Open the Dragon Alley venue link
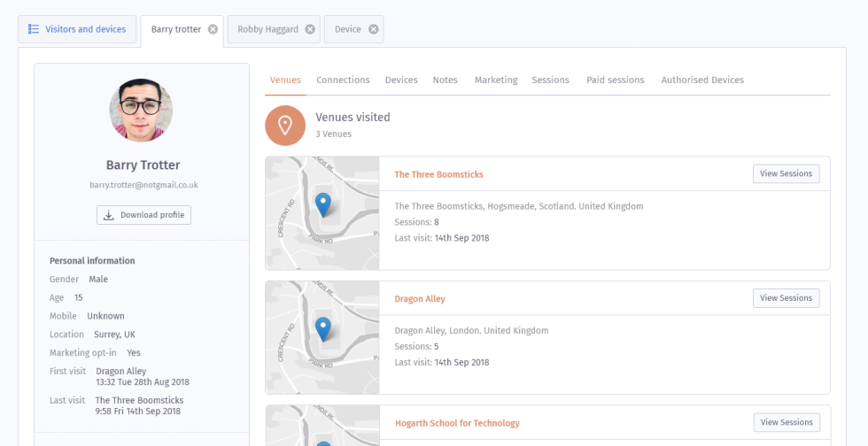868x446 pixels. click(x=420, y=299)
